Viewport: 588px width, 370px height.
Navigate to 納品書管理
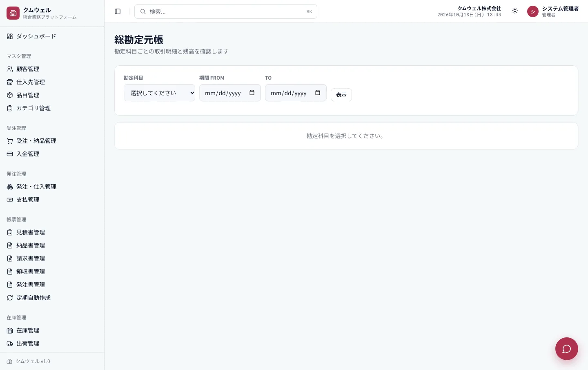point(52,245)
